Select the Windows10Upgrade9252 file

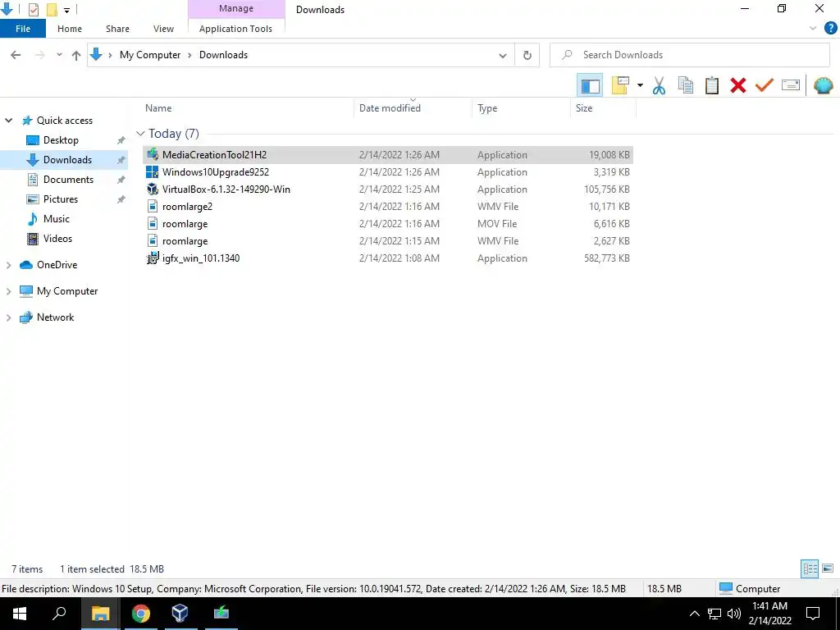[x=388, y=172]
